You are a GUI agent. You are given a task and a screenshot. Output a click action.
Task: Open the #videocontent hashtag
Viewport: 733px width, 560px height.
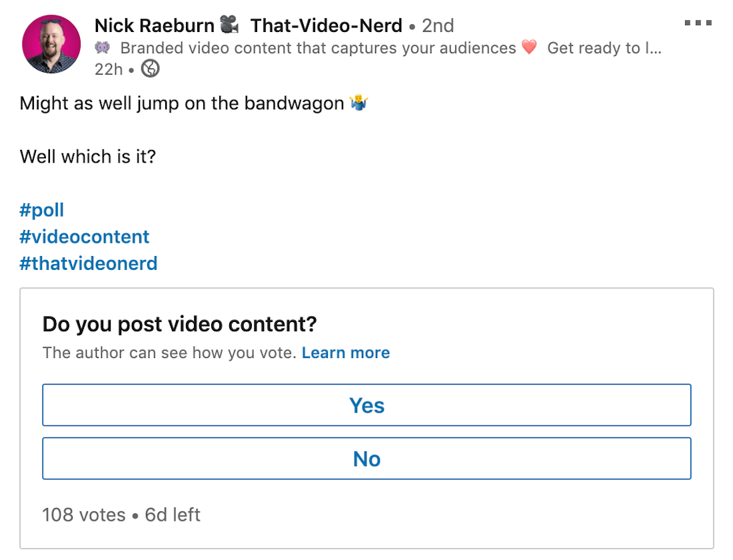(x=84, y=237)
